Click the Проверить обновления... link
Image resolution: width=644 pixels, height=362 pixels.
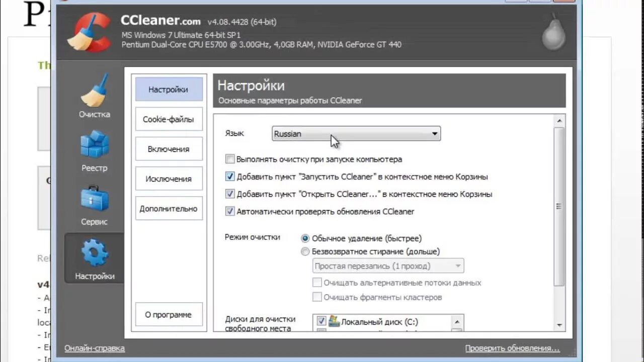point(512,348)
